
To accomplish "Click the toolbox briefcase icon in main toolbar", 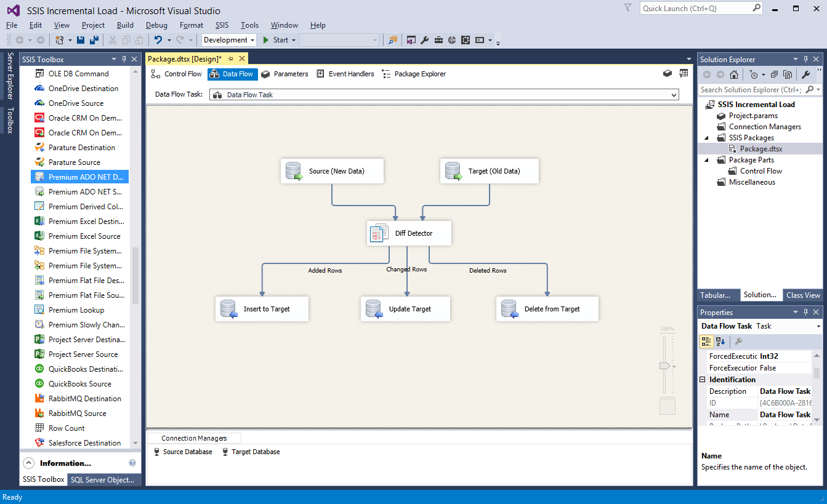I will pos(438,40).
